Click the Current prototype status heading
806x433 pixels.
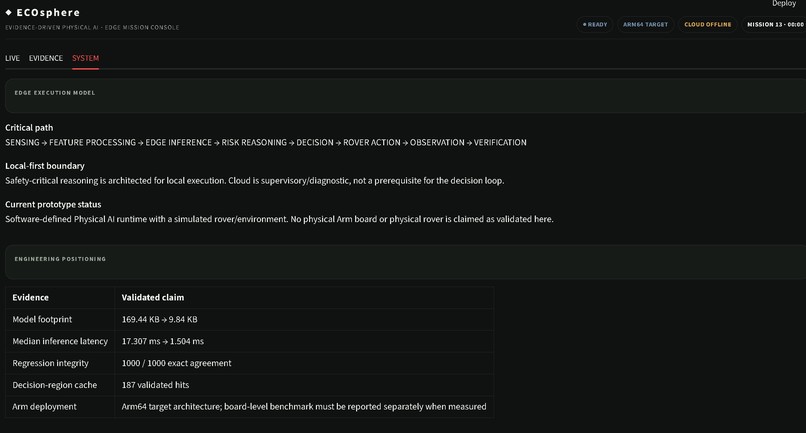coord(53,204)
